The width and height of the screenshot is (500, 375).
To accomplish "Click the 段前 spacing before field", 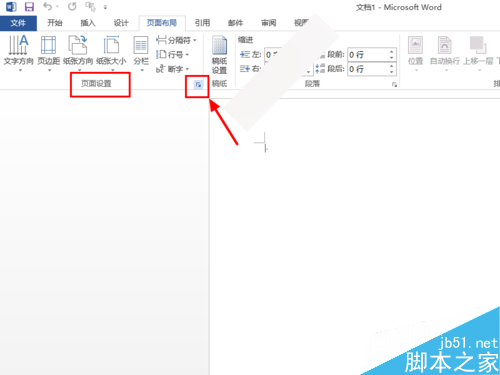I will coord(371,55).
